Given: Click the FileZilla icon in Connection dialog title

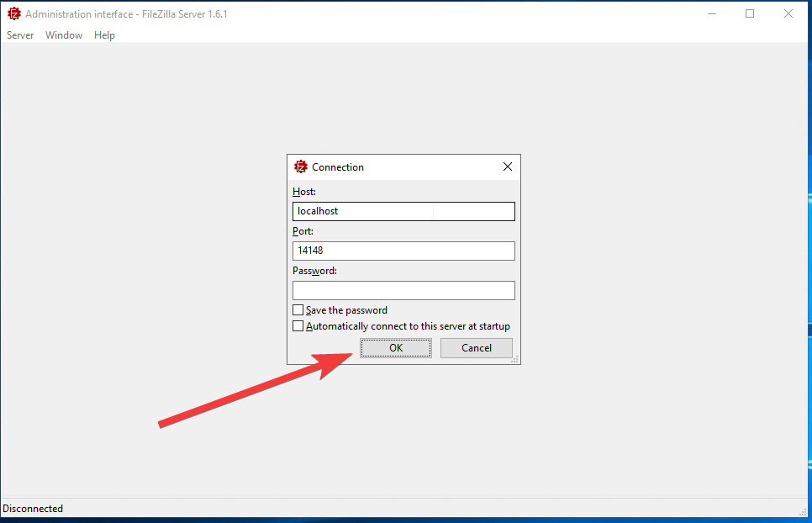Looking at the screenshot, I should pyautogui.click(x=300, y=166).
